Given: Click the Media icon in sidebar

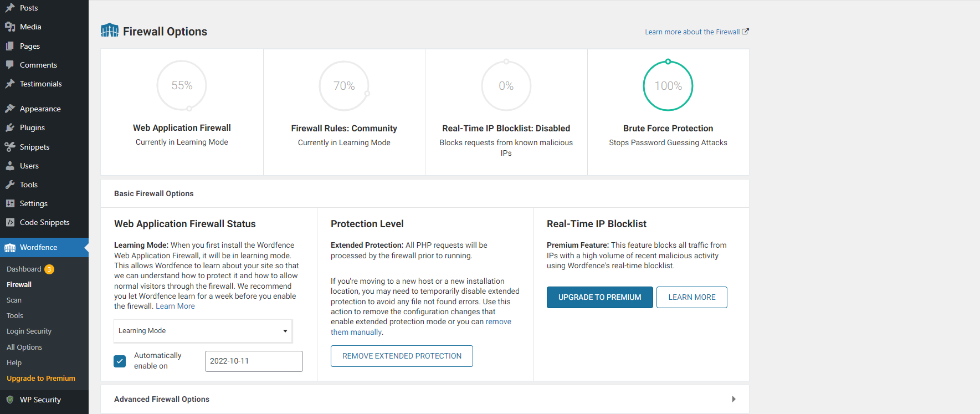Looking at the screenshot, I should pyautogui.click(x=10, y=27).
